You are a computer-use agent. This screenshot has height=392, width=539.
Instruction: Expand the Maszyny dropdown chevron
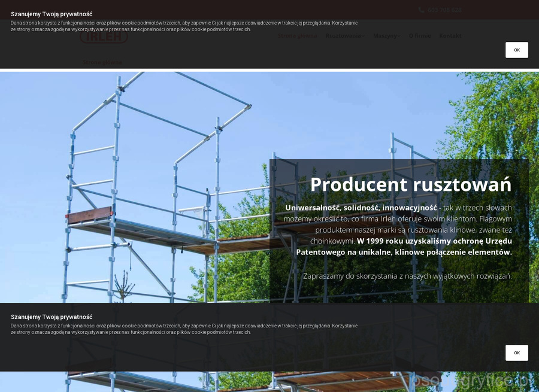click(x=399, y=36)
